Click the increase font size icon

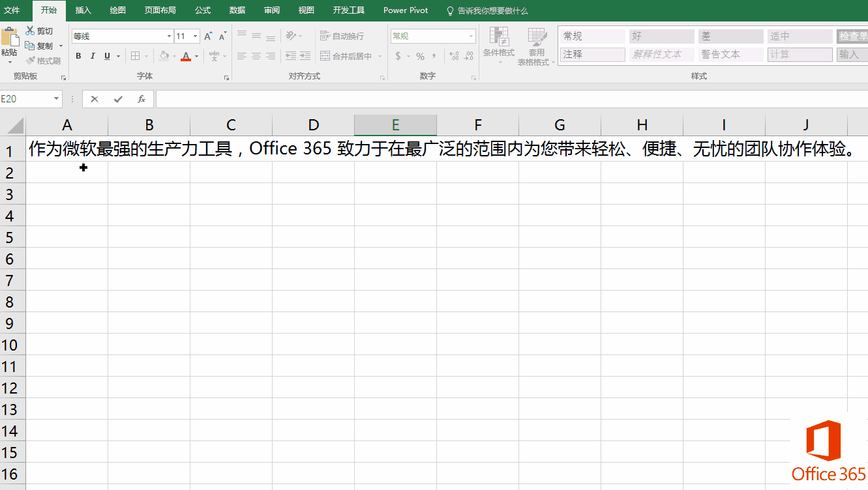(x=208, y=36)
